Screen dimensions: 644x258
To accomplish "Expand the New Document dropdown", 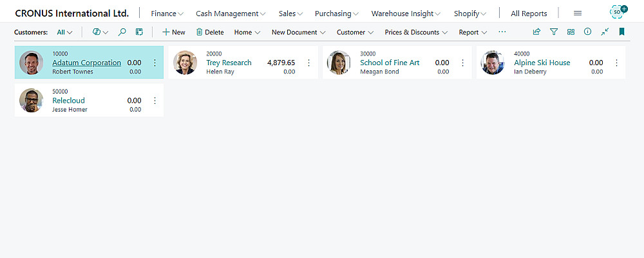I will click(298, 32).
